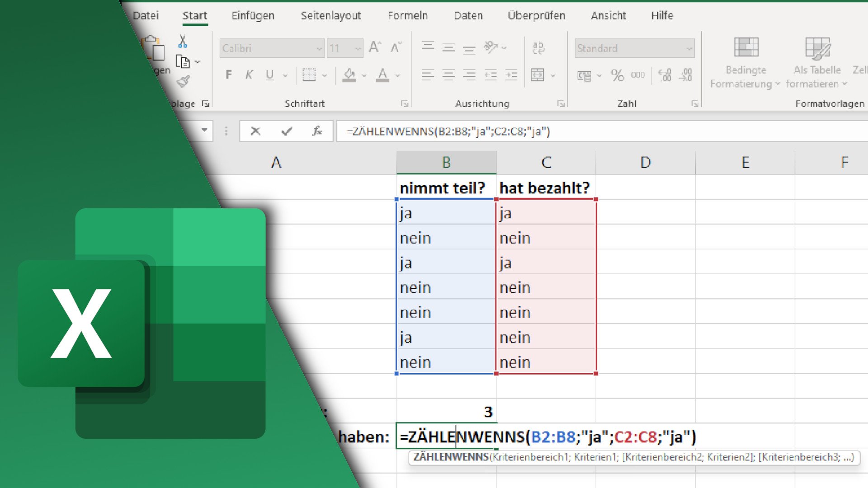Cancel formula entry with X button
This screenshot has height=488, width=868.
click(x=255, y=131)
